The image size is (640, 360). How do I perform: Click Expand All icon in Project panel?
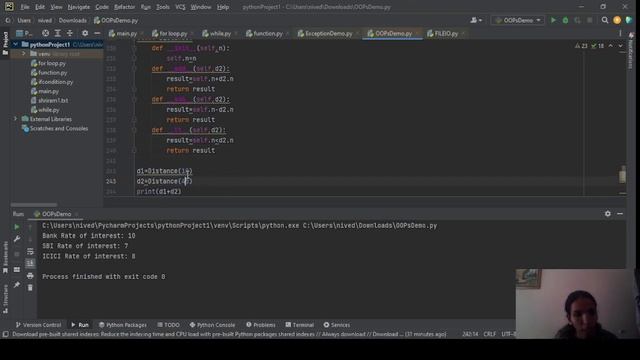[58, 33]
